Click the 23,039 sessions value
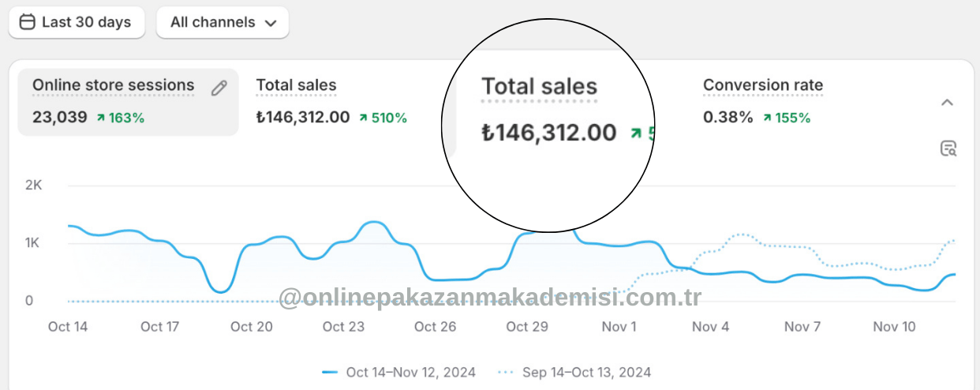The width and height of the screenshot is (980, 390). click(x=59, y=118)
